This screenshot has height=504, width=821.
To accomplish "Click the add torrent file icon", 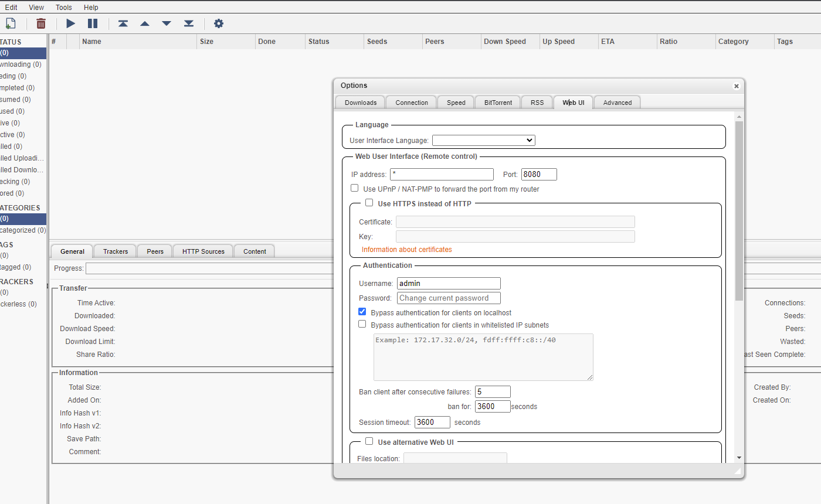I will tap(10, 23).
